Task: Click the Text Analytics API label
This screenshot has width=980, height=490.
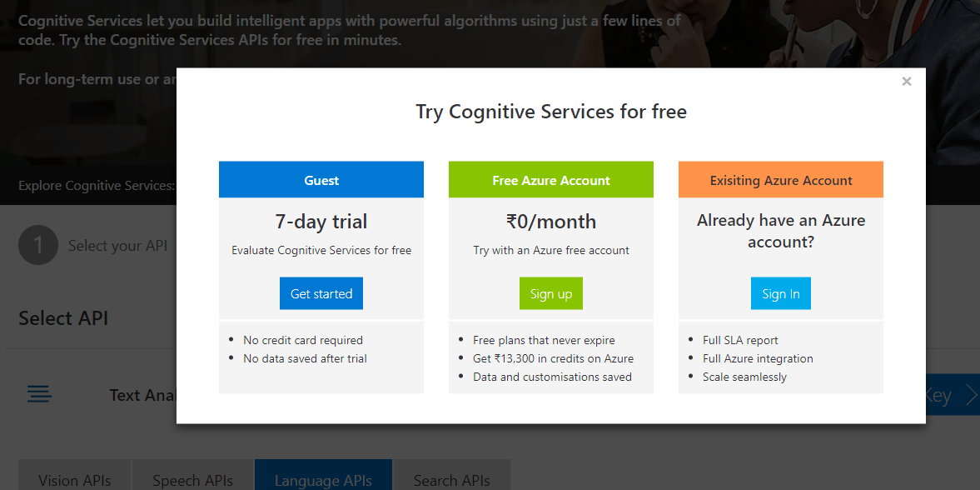Action: coord(142,395)
